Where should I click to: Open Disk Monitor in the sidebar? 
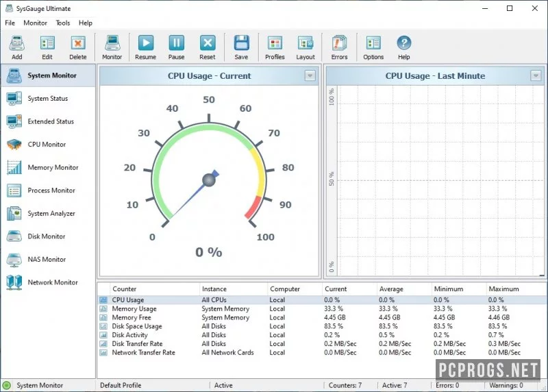(x=48, y=236)
